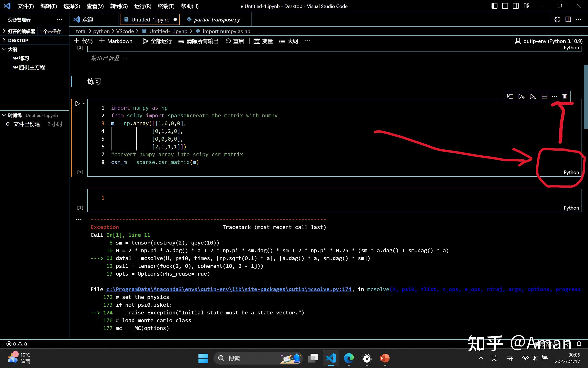Open the Variables (变量) viewer
This screenshot has width=588, height=368.
tap(263, 41)
